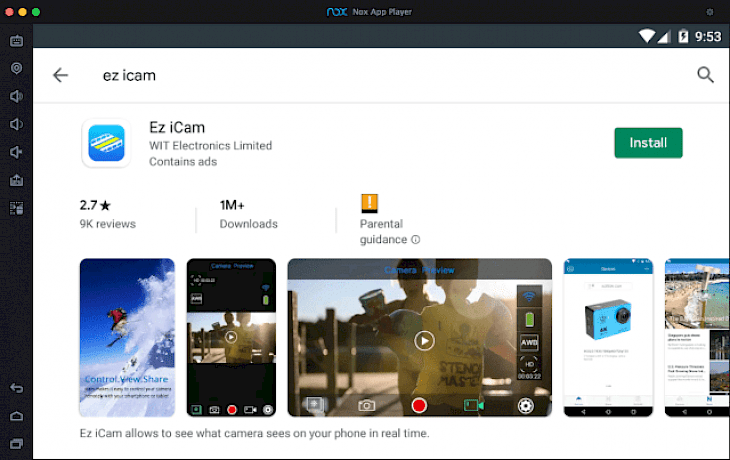The width and height of the screenshot is (730, 460).
Task: Install the Ez iCam app
Action: tap(648, 143)
